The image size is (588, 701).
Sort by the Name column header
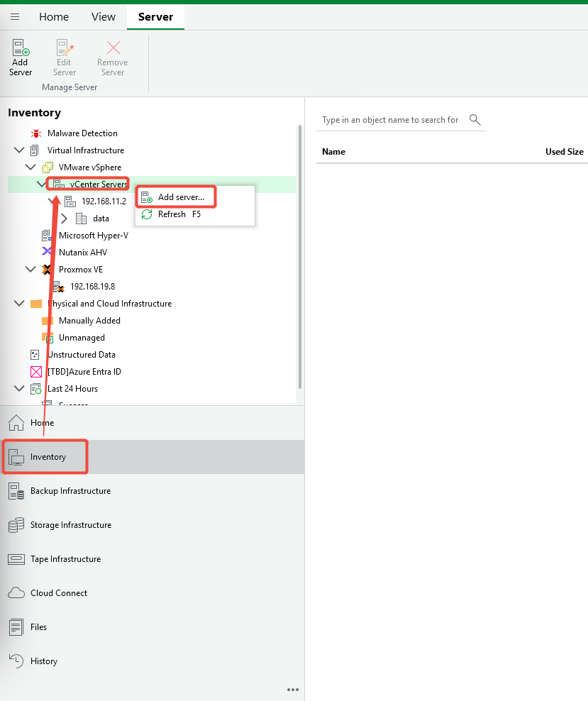coord(333,152)
